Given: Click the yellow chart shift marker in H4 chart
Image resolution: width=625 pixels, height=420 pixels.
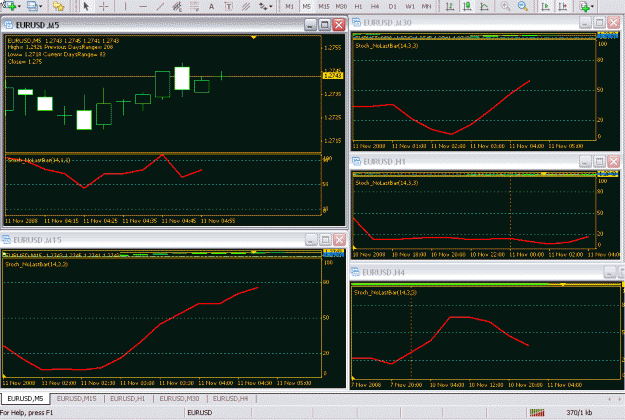Looking at the screenshot, I should (563, 285).
